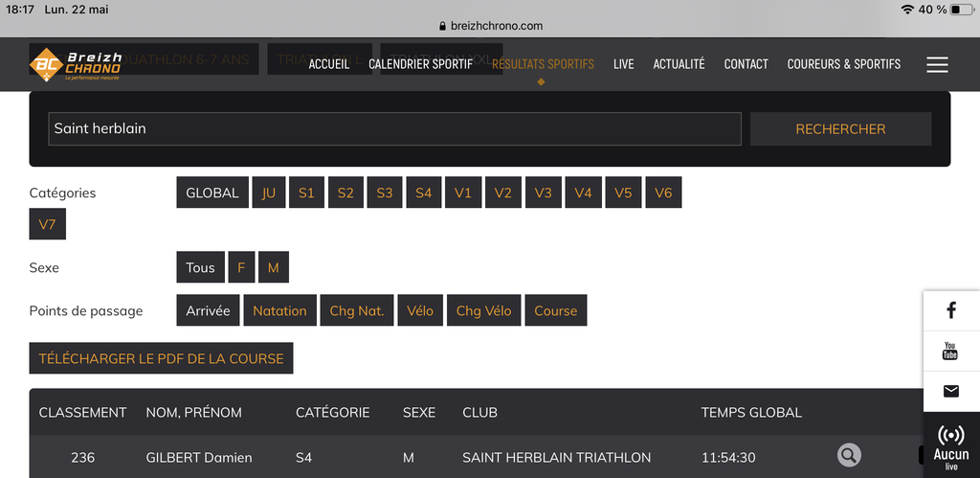Image resolution: width=980 pixels, height=478 pixels.
Task: Open the YouTube social icon
Action: pos(950,351)
